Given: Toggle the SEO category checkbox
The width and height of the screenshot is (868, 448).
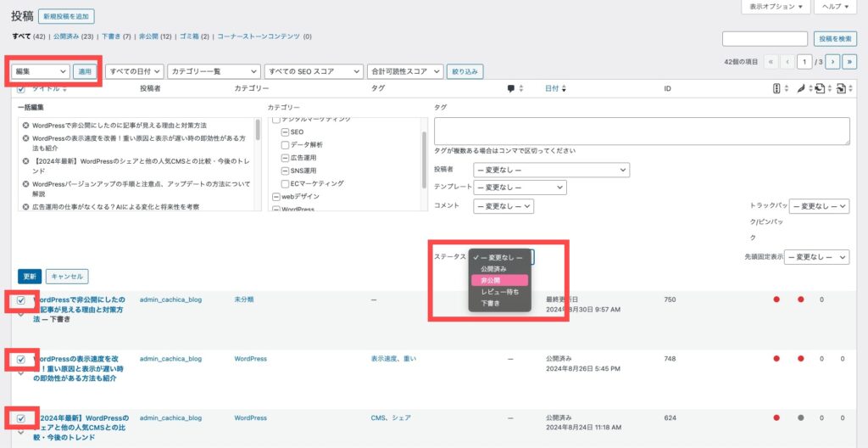Looking at the screenshot, I should (285, 132).
